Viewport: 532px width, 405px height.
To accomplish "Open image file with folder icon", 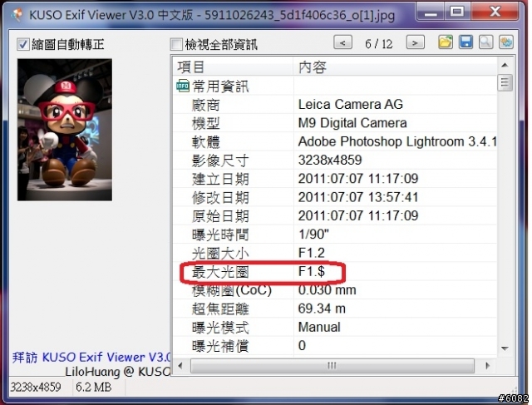I will (x=446, y=42).
